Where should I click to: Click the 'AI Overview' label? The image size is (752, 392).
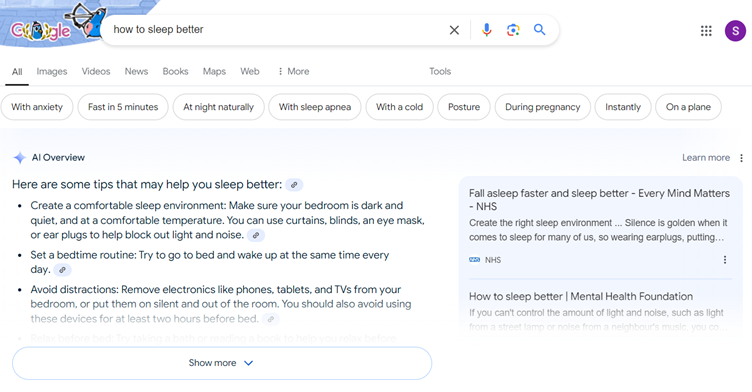click(x=58, y=158)
